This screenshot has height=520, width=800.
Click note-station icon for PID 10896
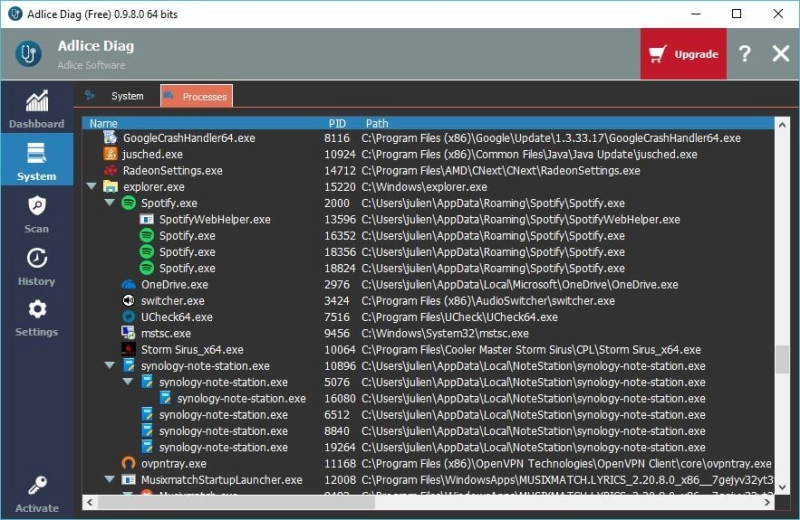point(129,365)
